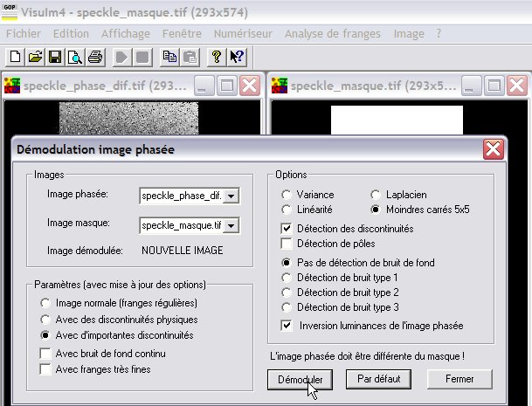
Task: Click the Open folder toolbar icon
Action: [35, 57]
